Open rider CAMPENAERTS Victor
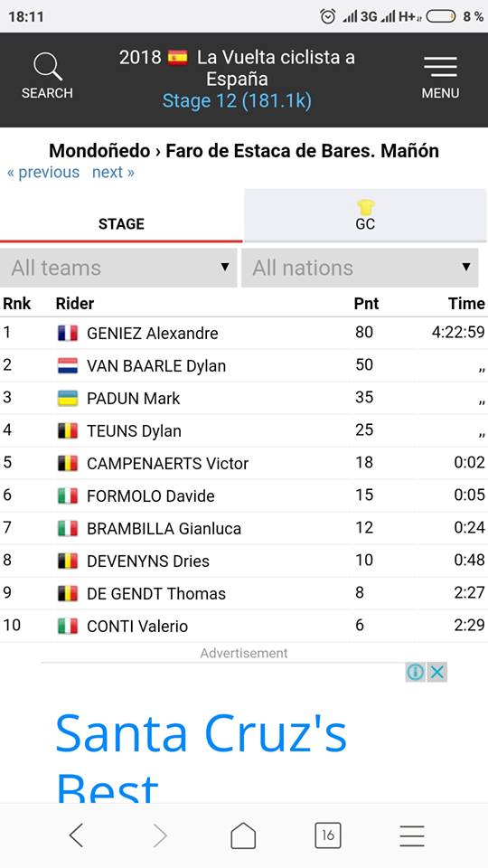488x868 pixels. pos(168,463)
